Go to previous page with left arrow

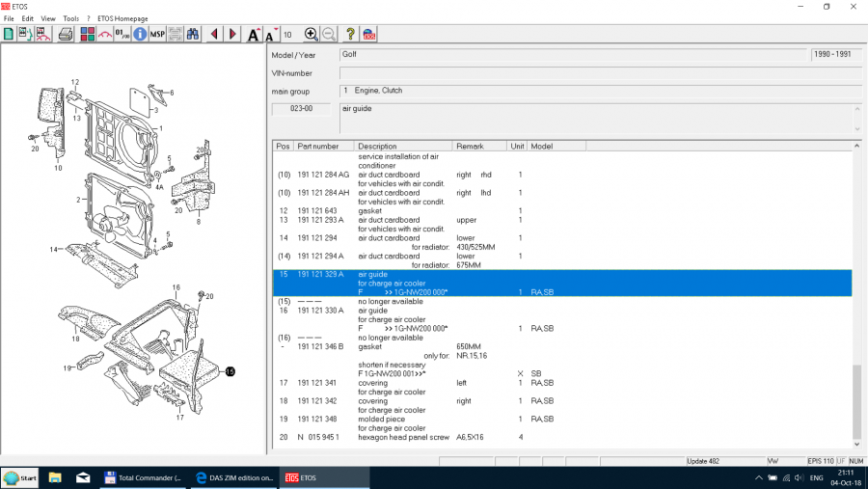coord(214,35)
